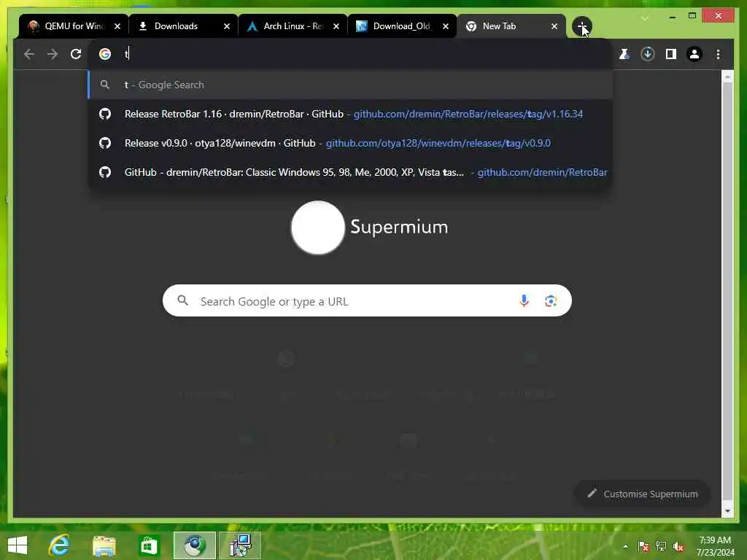Image resolution: width=747 pixels, height=560 pixels.
Task: Open the Windows Start button
Action: (x=18, y=545)
